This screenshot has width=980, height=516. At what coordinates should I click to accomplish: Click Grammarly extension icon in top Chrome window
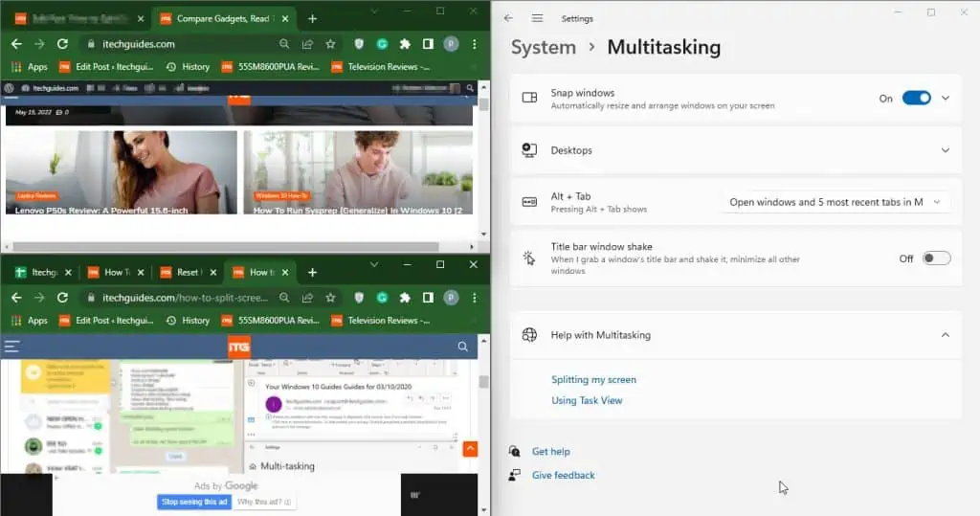[x=382, y=44]
